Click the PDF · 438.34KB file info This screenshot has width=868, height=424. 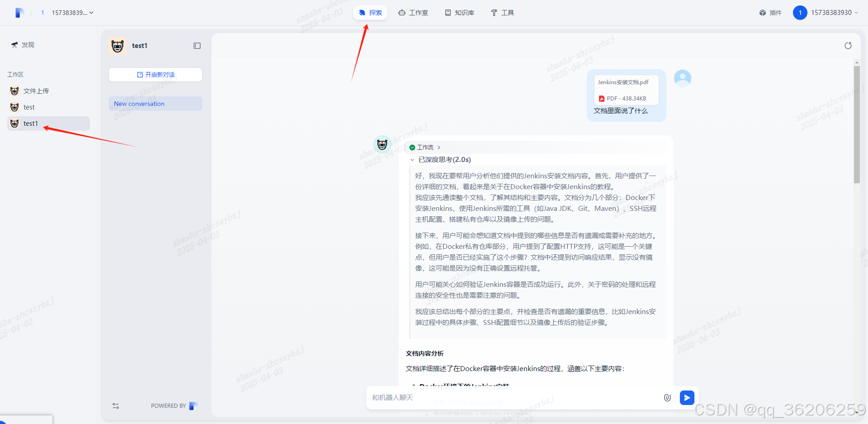623,99
